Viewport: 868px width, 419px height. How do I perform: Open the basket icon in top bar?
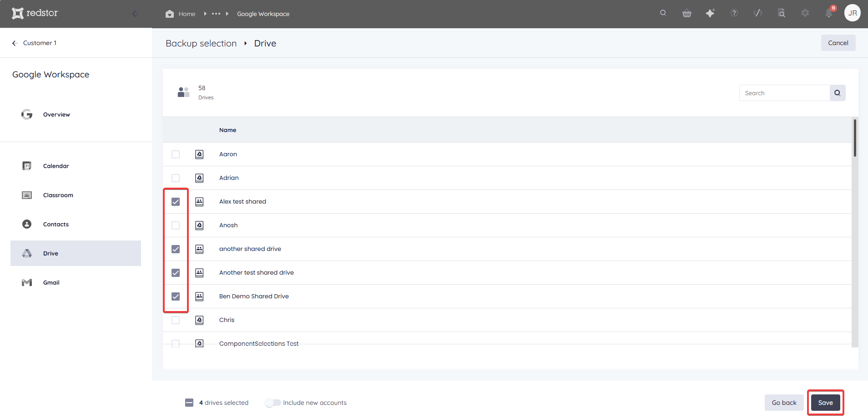[x=687, y=13]
